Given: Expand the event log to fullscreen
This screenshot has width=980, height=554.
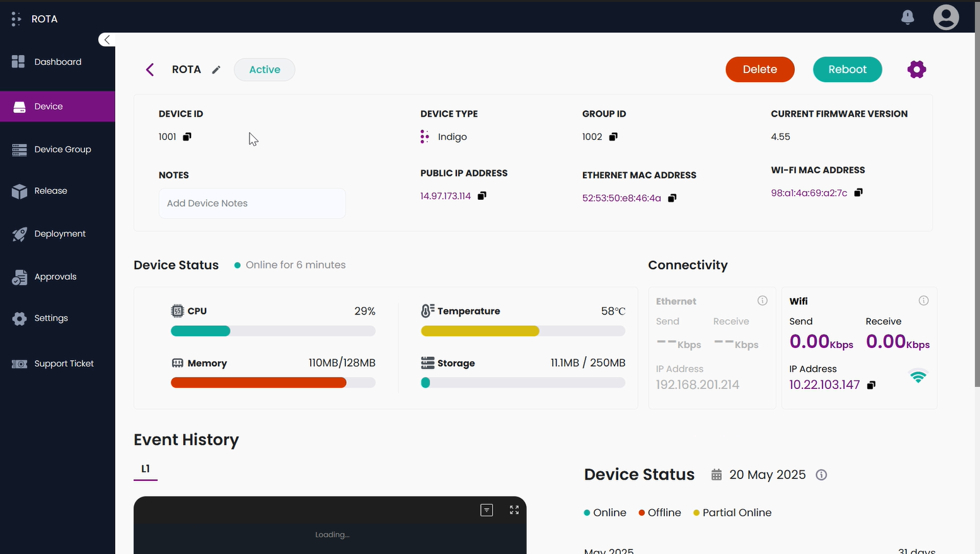Looking at the screenshot, I should point(514,510).
